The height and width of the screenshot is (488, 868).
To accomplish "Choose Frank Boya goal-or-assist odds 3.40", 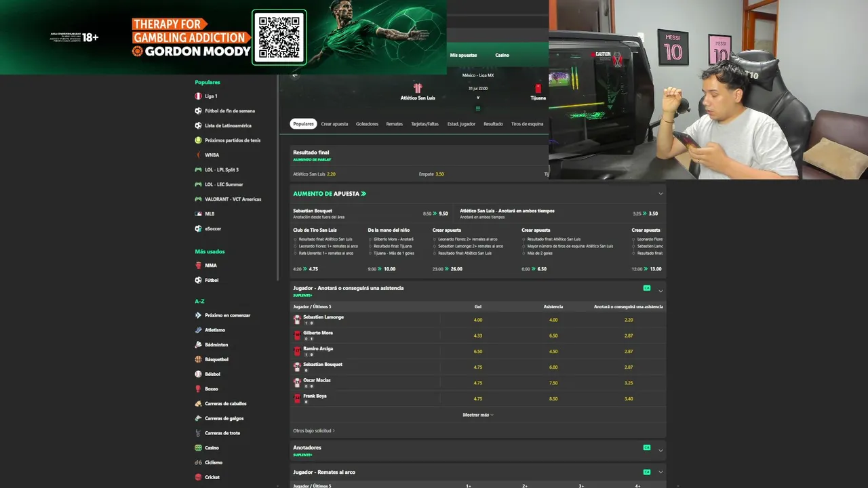I will pos(629,399).
